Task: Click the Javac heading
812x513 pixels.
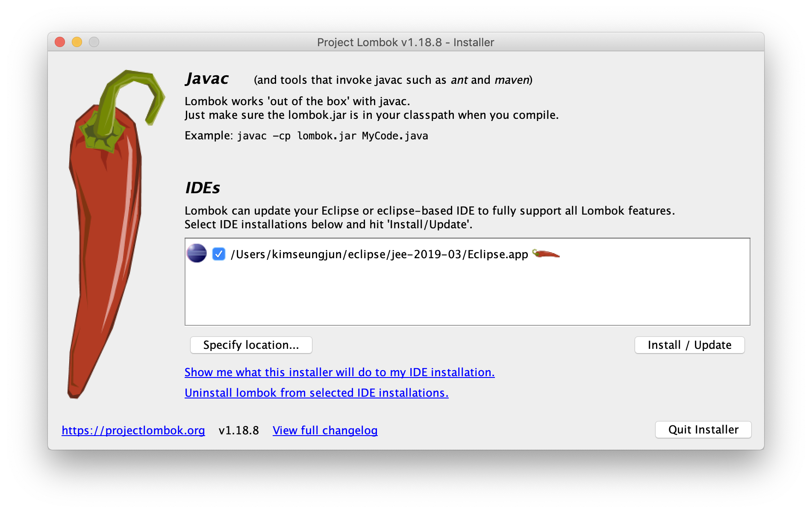Action: (207, 79)
